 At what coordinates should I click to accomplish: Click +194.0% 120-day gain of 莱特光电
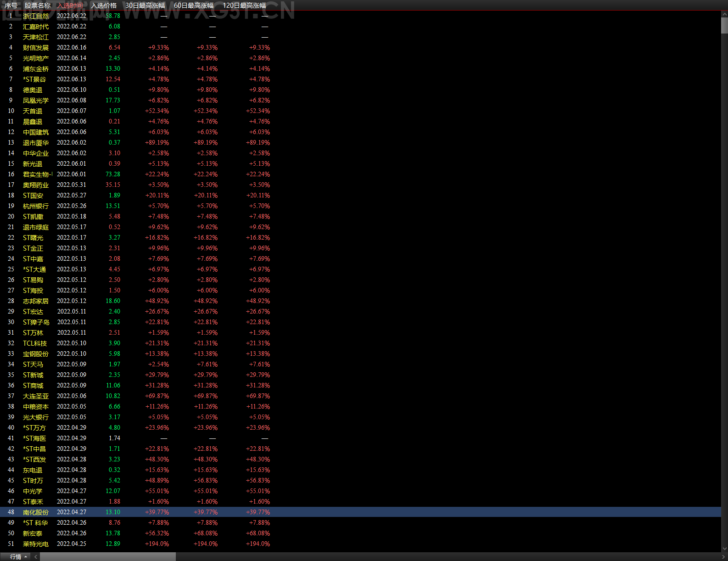tap(258, 544)
